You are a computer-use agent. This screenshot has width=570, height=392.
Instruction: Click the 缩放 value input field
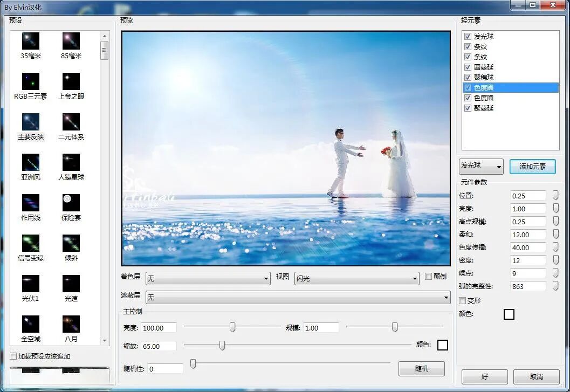click(157, 346)
